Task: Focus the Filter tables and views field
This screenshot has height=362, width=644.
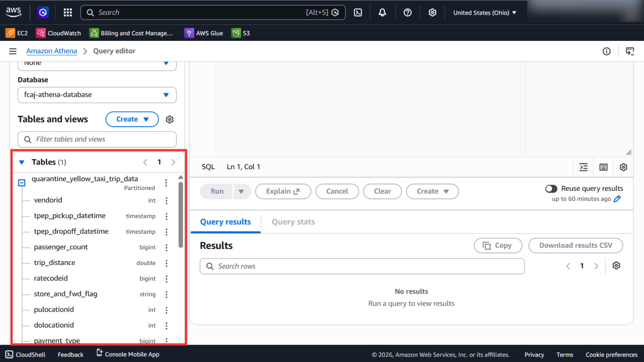Action: (x=97, y=139)
